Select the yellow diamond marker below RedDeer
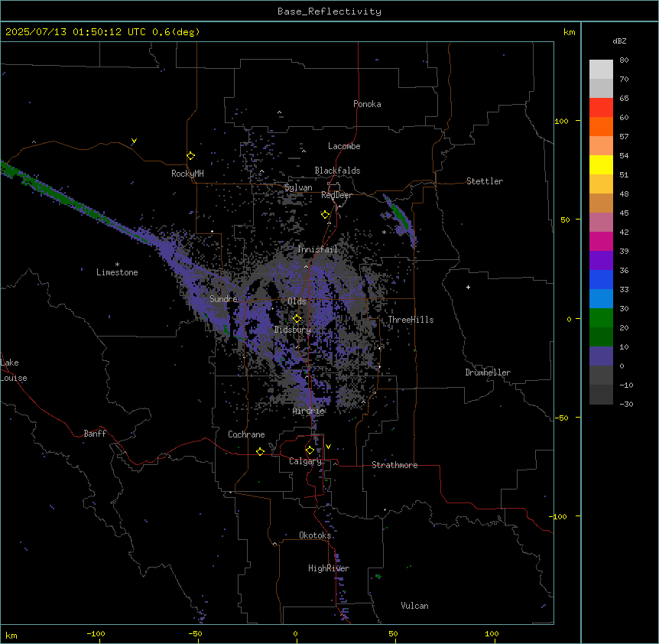 tap(325, 214)
